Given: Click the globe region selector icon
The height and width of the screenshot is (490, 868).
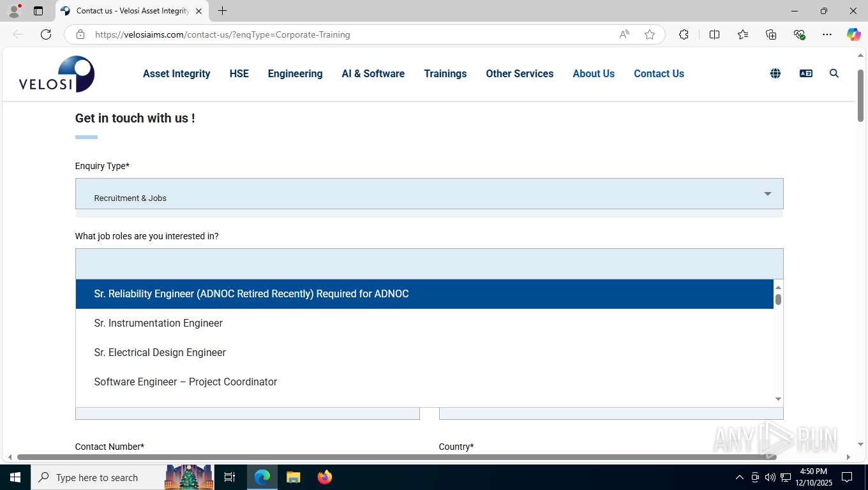Looking at the screenshot, I should coord(775,73).
